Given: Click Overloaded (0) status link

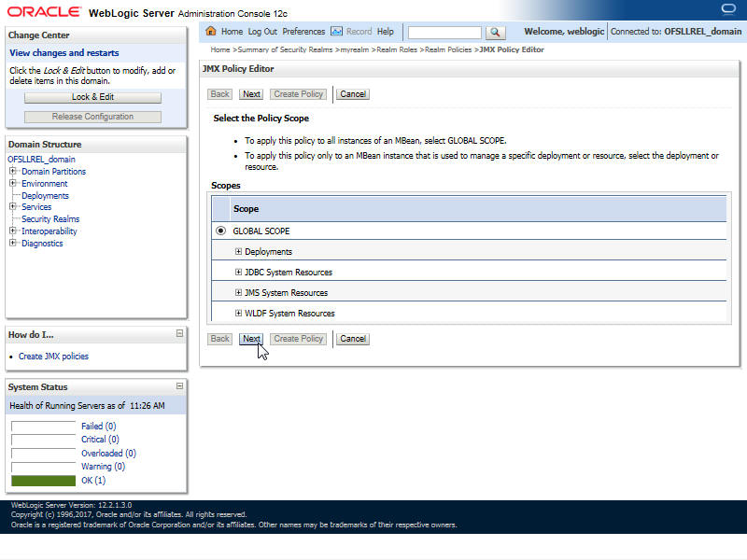Looking at the screenshot, I should (108, 453).
